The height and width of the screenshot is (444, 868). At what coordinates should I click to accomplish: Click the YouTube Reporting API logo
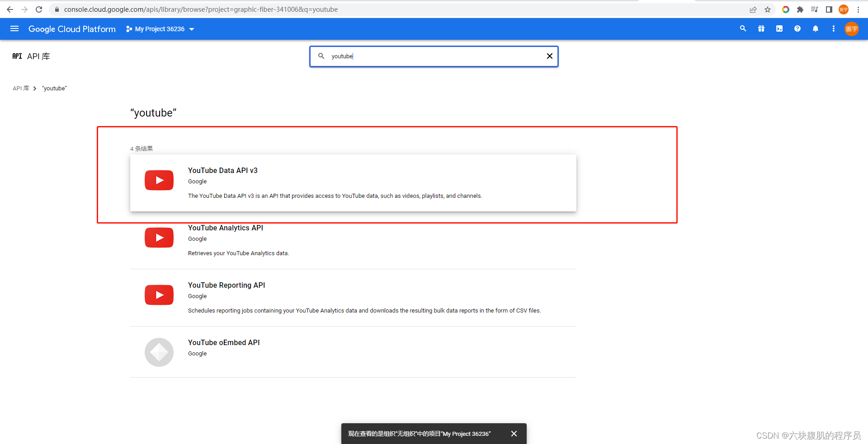coord(159,295)
